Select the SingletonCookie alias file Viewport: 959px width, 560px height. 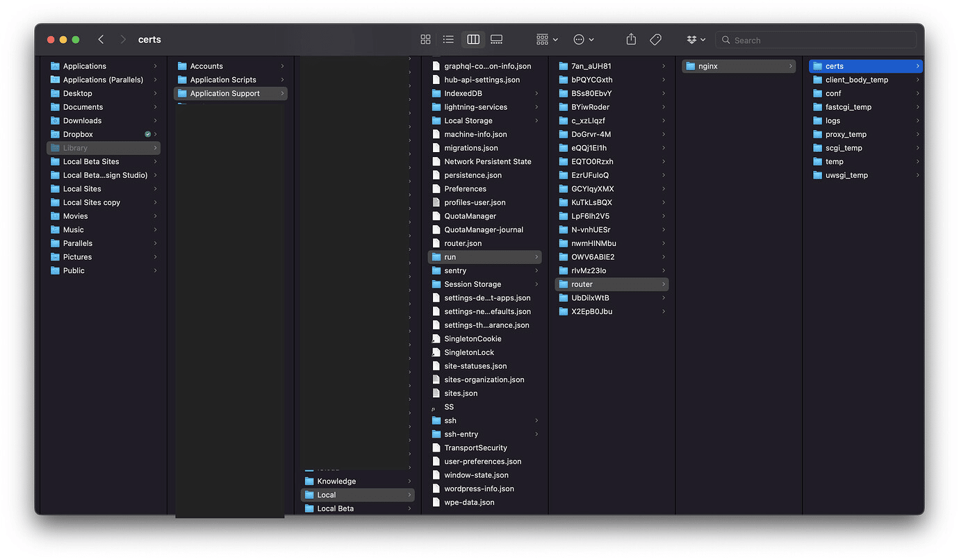pos(484,338)
